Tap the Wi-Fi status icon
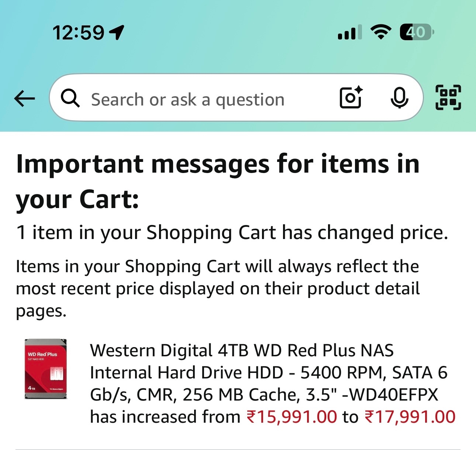476x450 pixels. pyautogui.click(x=381, y=32)
